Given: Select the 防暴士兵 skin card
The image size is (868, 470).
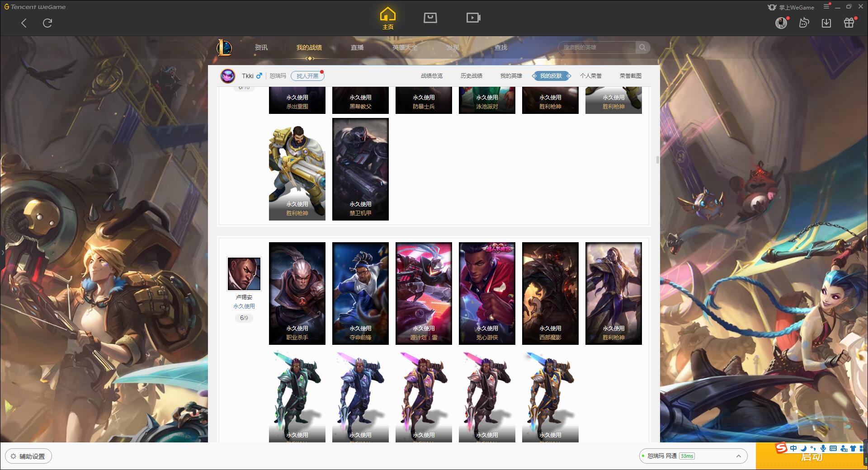Looking at the screenshot, I should point(424,100).
